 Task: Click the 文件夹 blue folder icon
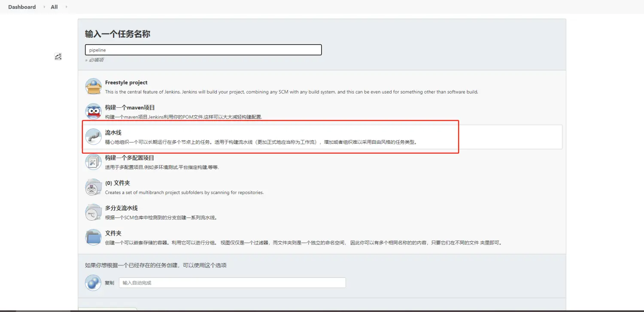click(93, 237)
